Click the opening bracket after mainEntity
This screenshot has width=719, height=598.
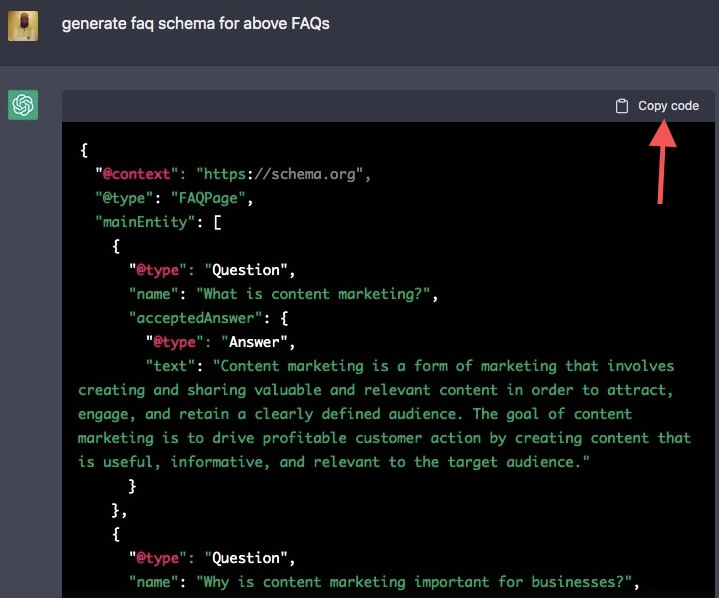click(217, 222)
